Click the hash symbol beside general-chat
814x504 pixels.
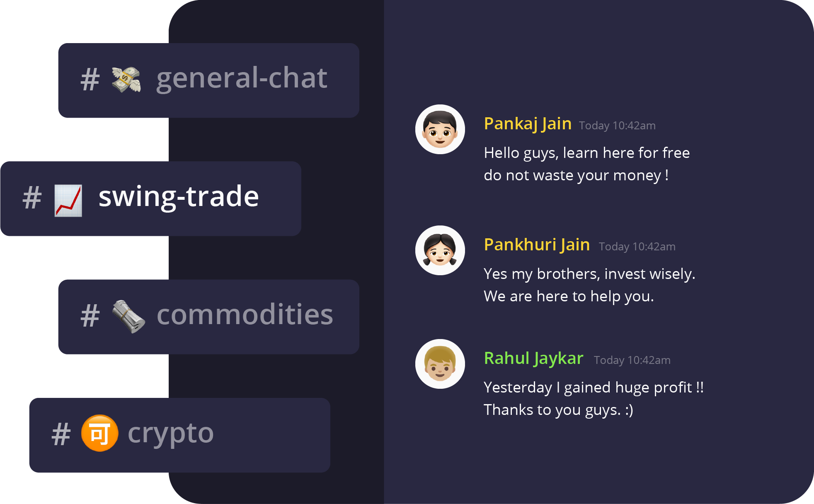tap(90, 80)
